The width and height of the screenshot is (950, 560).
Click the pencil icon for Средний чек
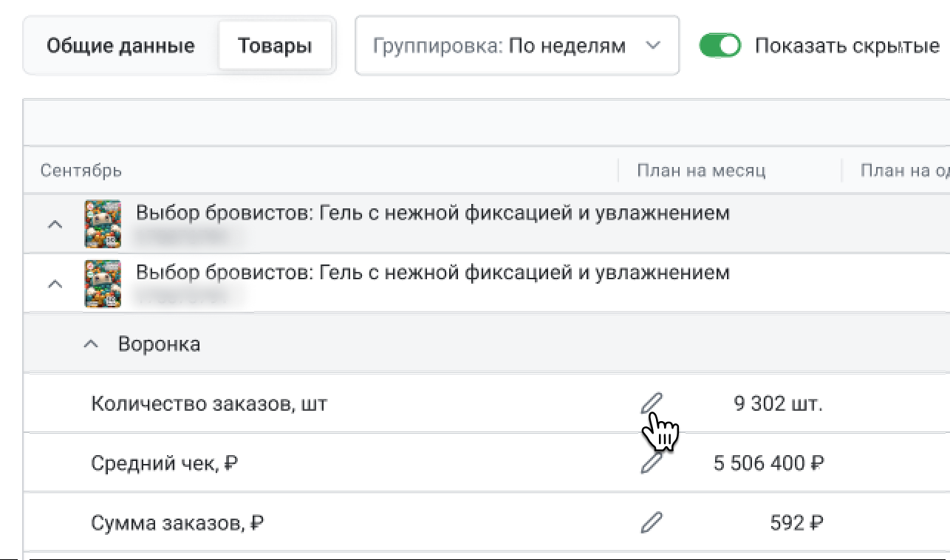pyautogui.click(x=651, y=463)
